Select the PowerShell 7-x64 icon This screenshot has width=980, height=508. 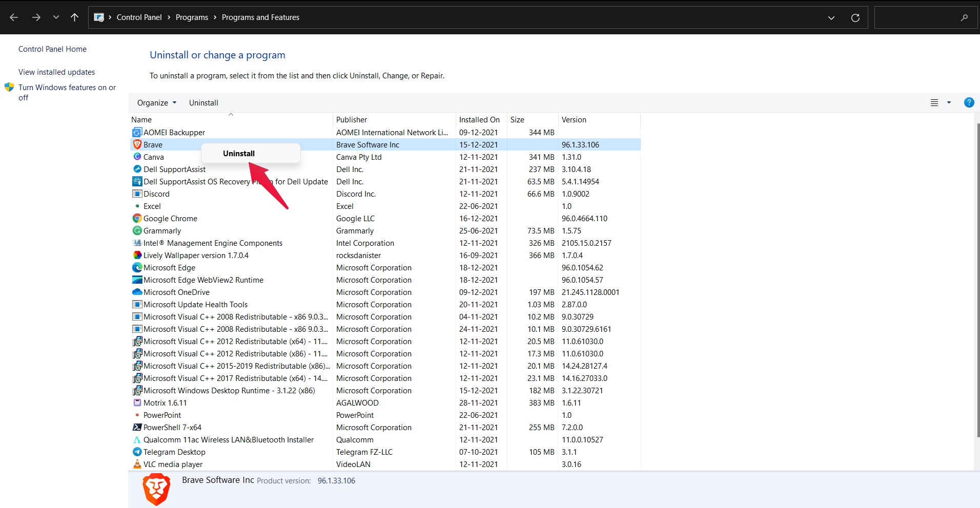coord(137,427)
